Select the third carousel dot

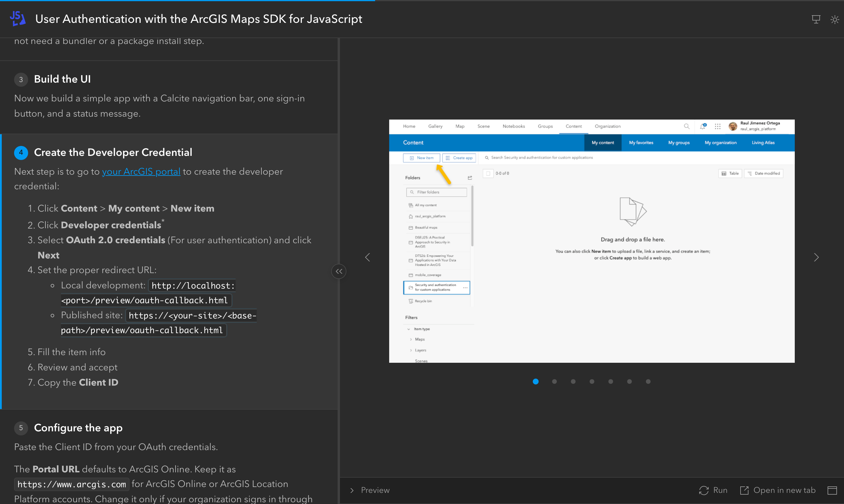[573, 382]
